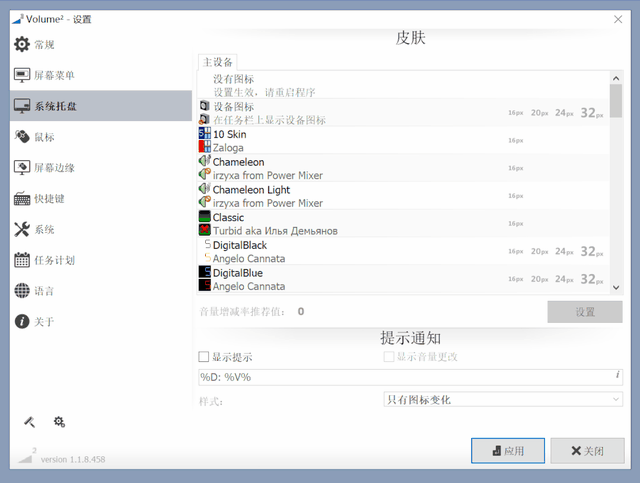Open the 任务计划 calendar icon

tap(22, 260)
